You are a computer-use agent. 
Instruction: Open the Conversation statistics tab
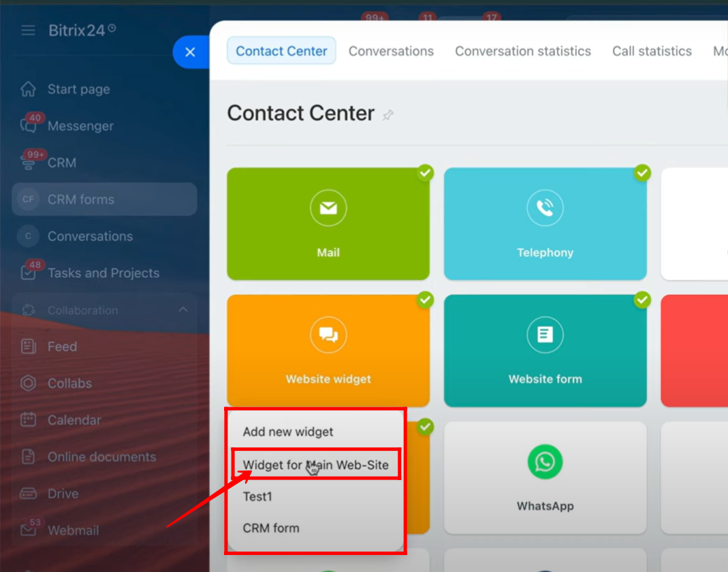point(523,51)
